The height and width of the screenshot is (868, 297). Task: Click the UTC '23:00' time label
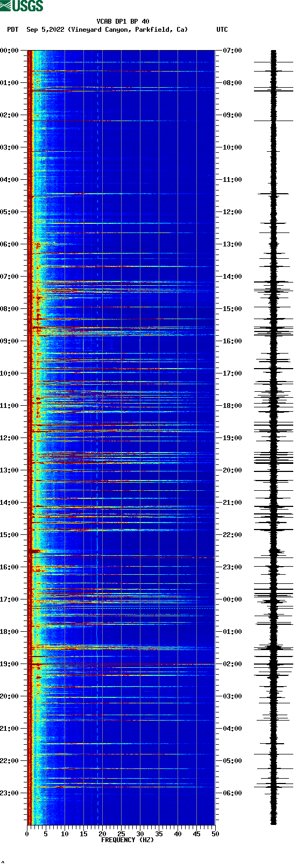[x=232, y=567]
